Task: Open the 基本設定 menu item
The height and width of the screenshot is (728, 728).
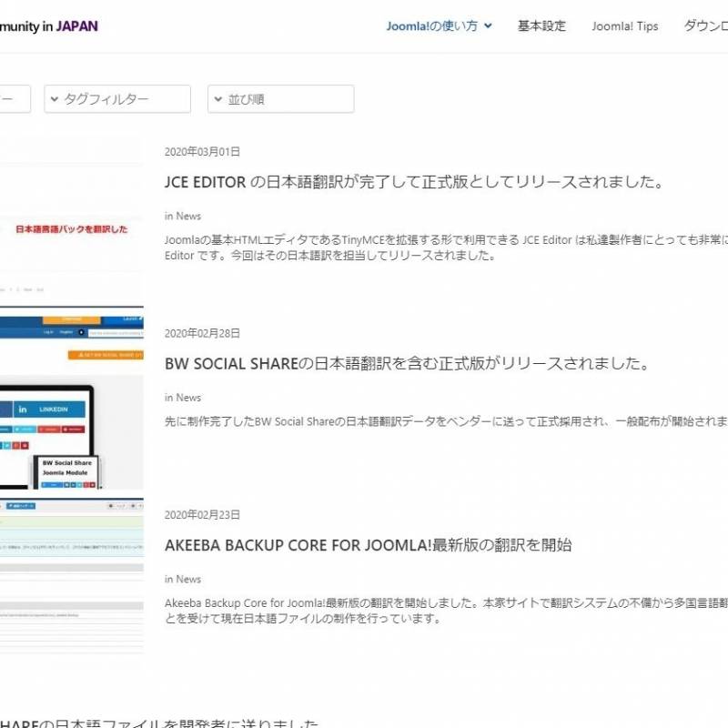Action: [x=541, y=26]
